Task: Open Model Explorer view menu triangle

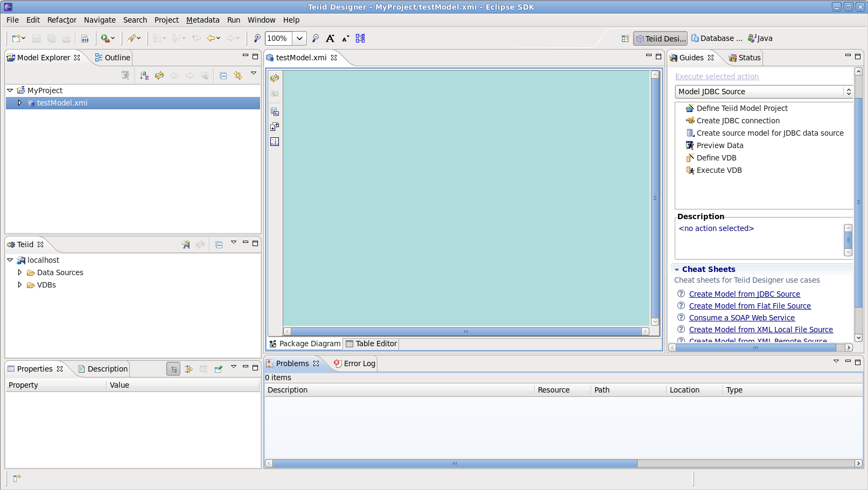Action: (254, 73)
